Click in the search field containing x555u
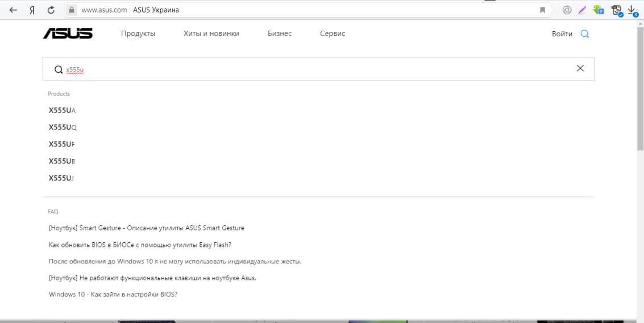Viewport: 644px width, 323px height. 284,69
